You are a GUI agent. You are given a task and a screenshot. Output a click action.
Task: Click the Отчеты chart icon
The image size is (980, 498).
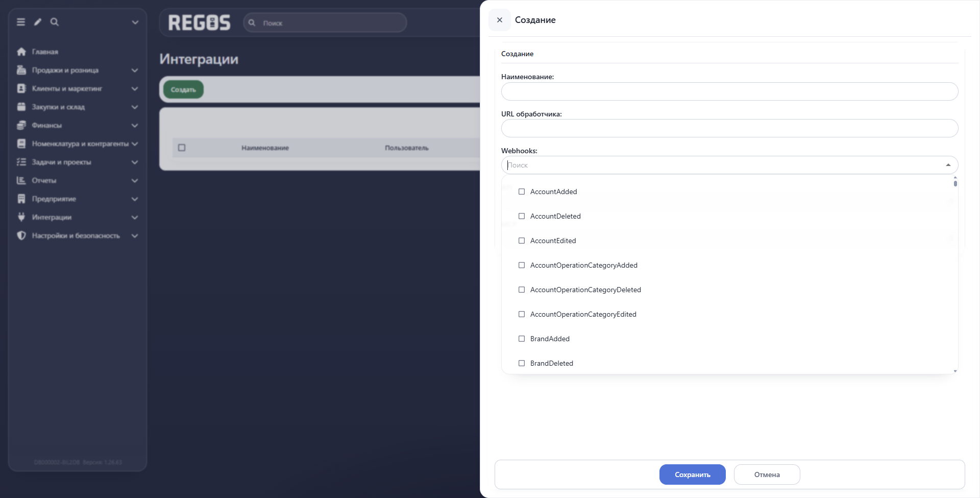[x=21, y=180]
